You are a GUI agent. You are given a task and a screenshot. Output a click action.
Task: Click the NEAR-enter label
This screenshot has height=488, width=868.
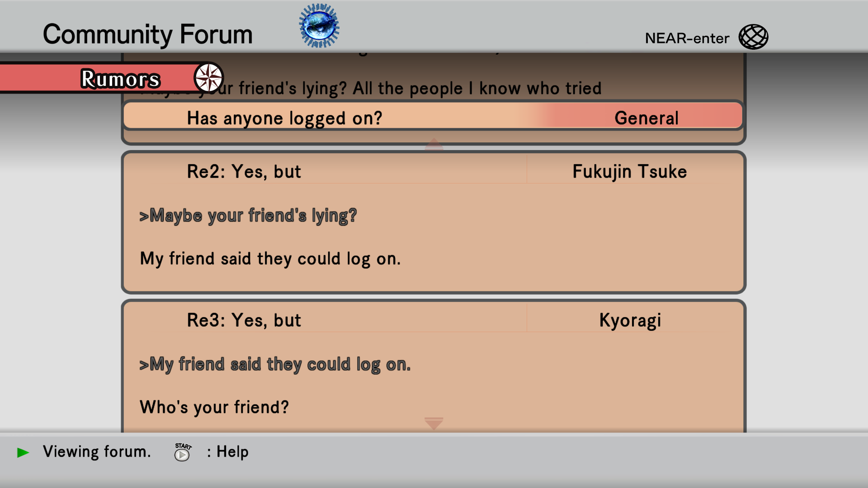[687, 38]
